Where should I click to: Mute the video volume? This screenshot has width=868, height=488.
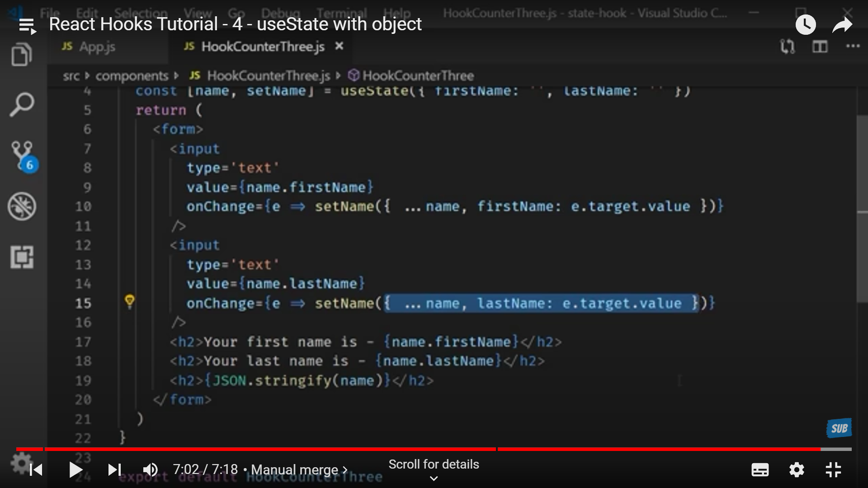(150, 470)
